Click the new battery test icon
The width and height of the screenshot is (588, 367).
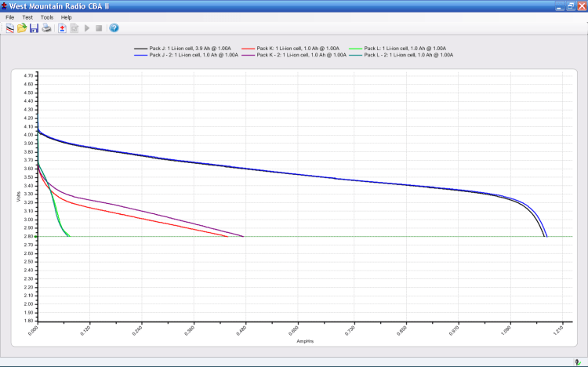[62, 28]
